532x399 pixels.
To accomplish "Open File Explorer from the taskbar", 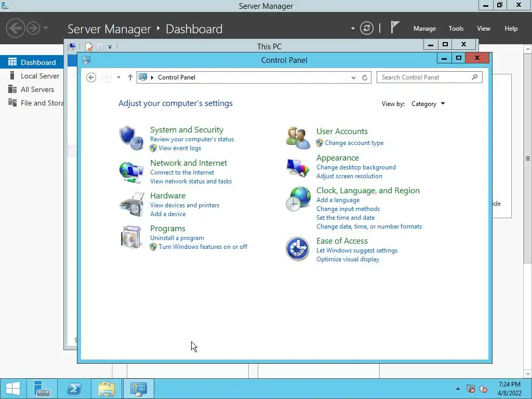I will tap(107, 389).
